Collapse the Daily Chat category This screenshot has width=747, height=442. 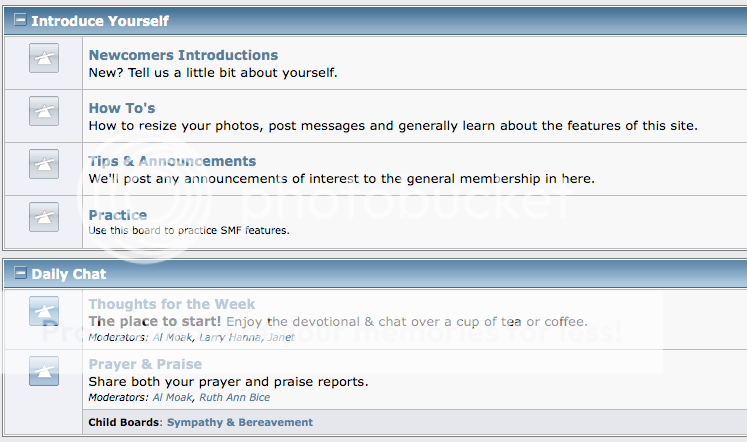click(x=20, y=273)
